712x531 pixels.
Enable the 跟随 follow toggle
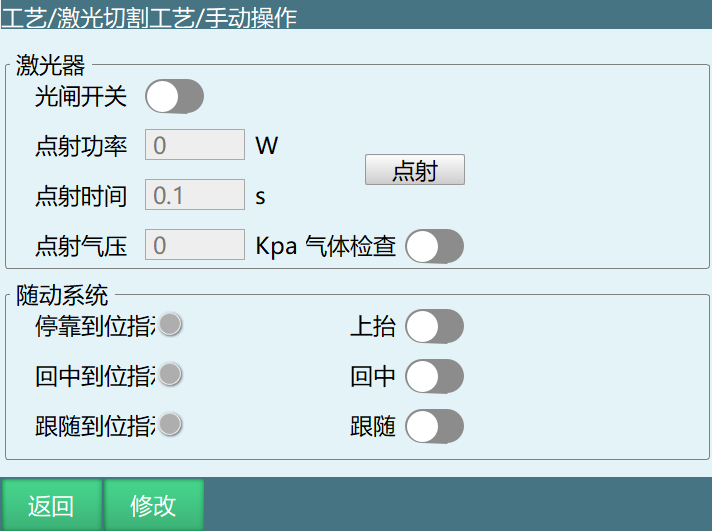(434, 426)
